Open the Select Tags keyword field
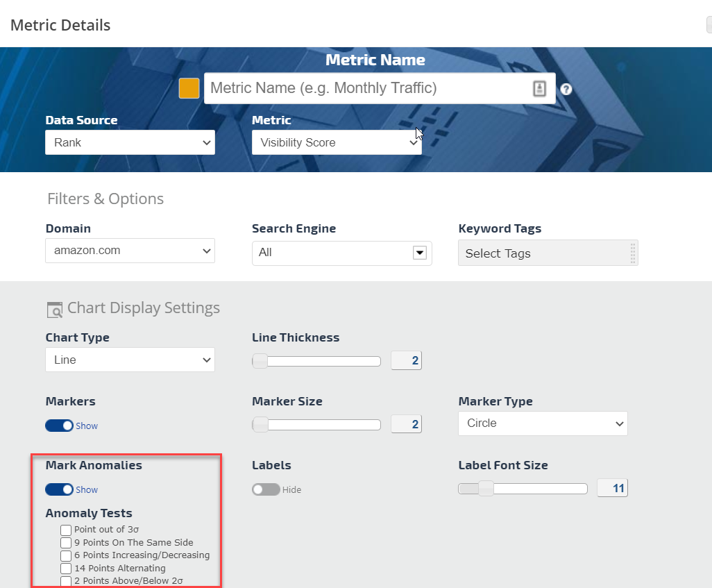The height and width of the screenshot is (588, 712). (541, 253)
